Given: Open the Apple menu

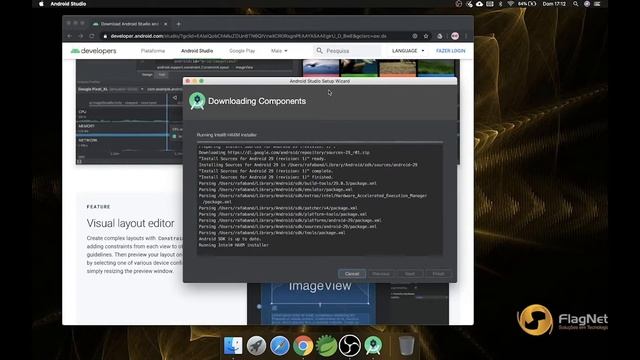Looking at the screenshot, I should (x=41, y=4).
